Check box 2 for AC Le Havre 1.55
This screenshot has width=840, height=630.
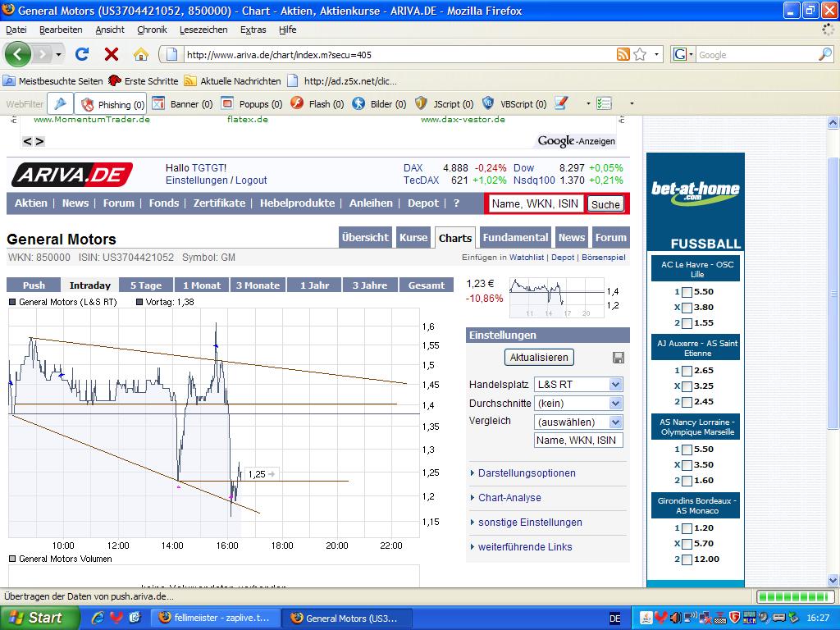coord(687,323)
